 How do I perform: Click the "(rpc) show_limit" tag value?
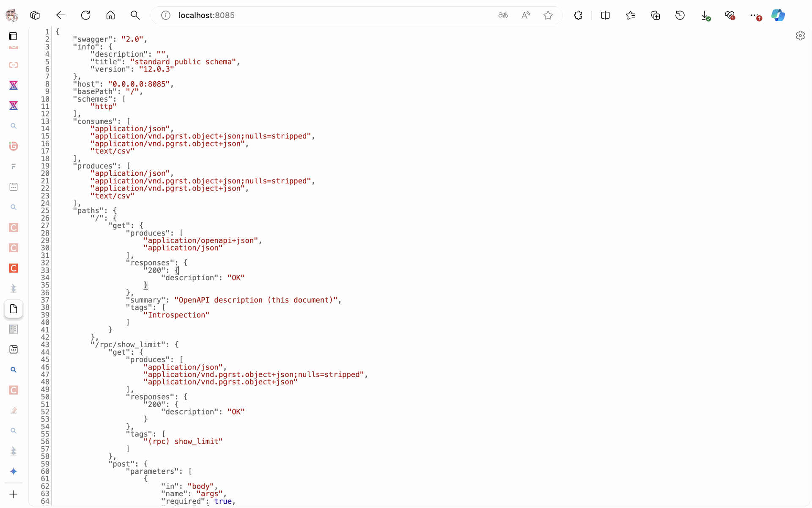(183, 442)
